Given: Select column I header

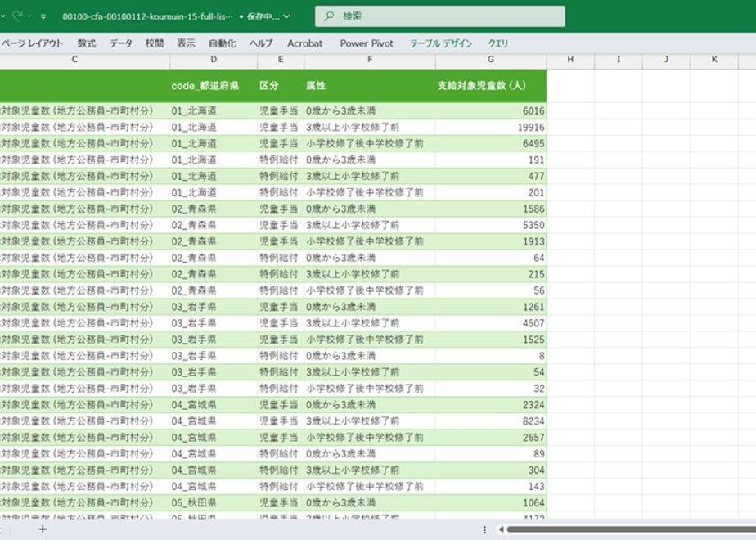Looking at the screenshot, I should coord(619,59).
